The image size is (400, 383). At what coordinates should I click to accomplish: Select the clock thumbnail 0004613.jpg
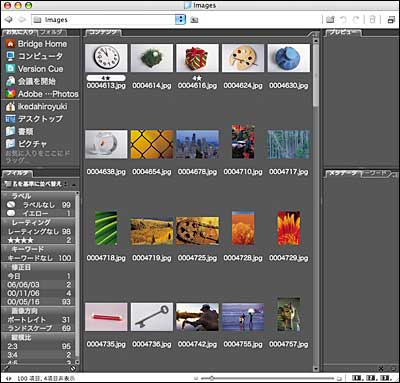(106, 58)
